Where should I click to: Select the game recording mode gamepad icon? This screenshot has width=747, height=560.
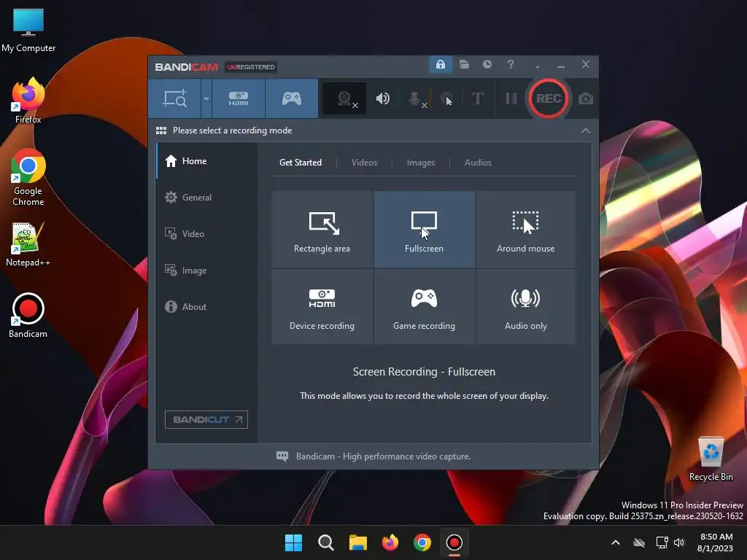point(292,98)
